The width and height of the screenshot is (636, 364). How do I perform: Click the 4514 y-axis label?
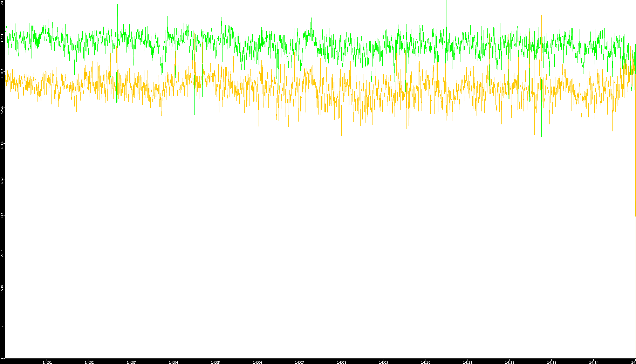[2, 145]
